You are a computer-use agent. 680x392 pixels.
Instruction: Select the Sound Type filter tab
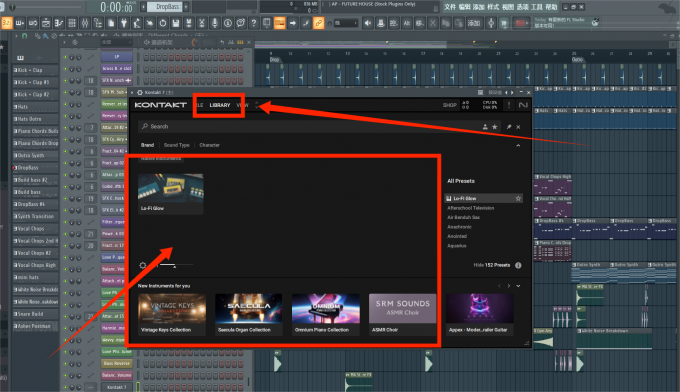coord(177,145)
